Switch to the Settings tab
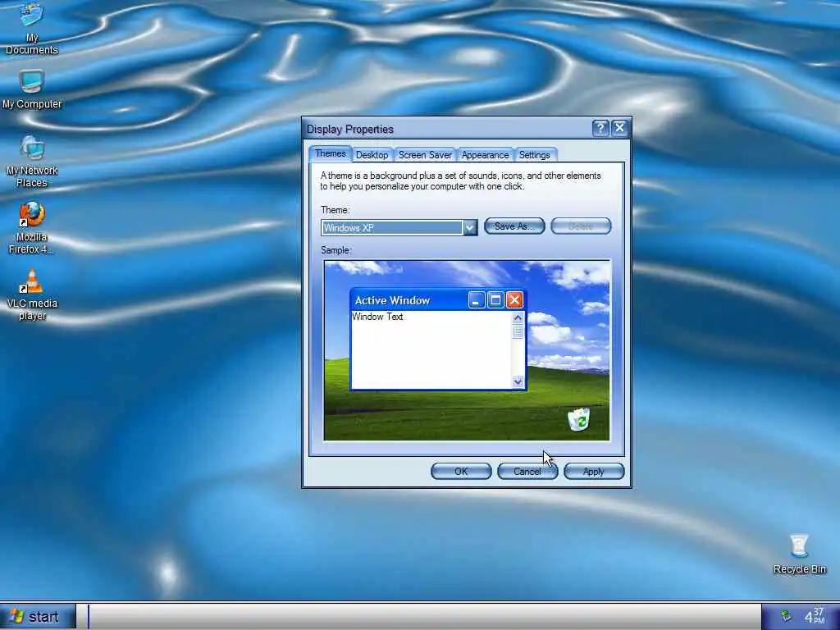The image size is (840, 630). pos(534,155)
